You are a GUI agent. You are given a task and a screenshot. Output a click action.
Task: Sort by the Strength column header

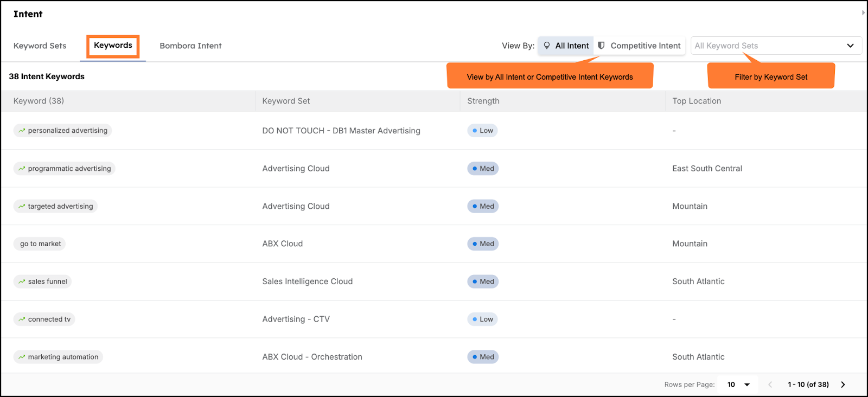(x=483, y=101)
